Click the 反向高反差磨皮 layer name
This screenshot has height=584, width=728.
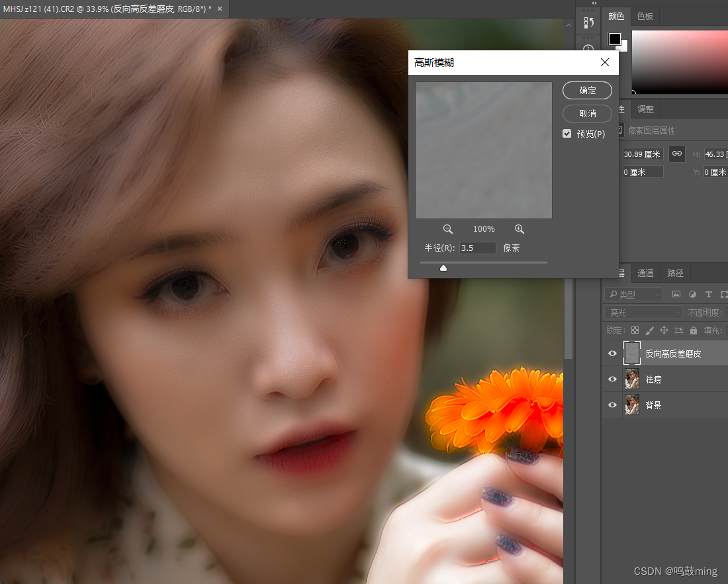click(x=673, y=354)
